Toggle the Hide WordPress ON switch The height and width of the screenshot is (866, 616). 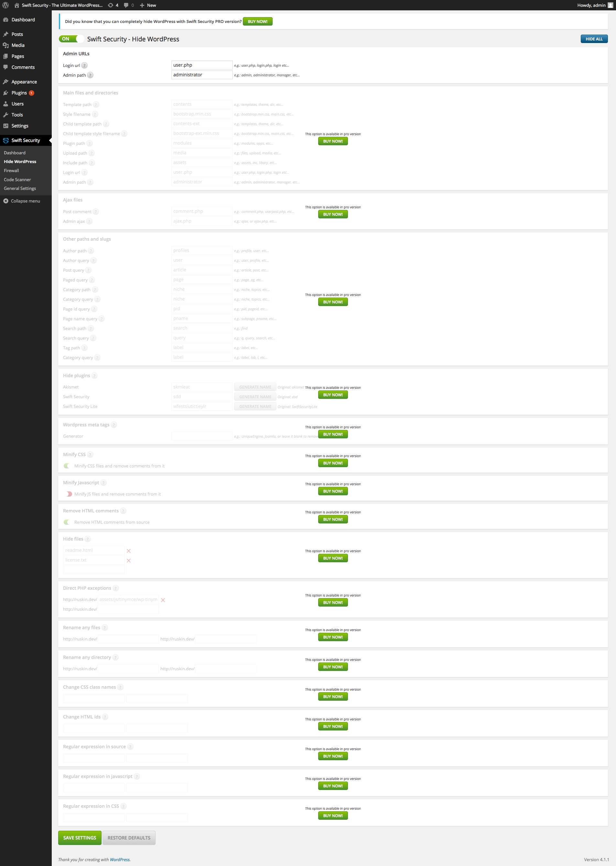71,39
